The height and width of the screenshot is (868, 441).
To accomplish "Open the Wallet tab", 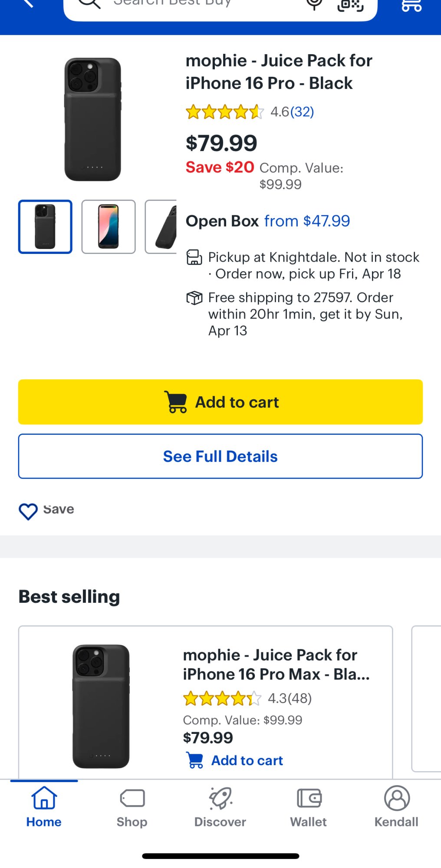I will (x=308, y=807).
